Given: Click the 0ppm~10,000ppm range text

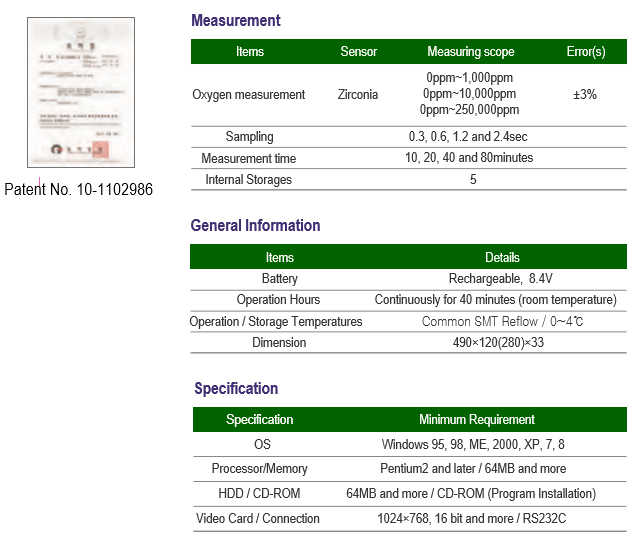Looking at the screenshot, I should point(470,94).
